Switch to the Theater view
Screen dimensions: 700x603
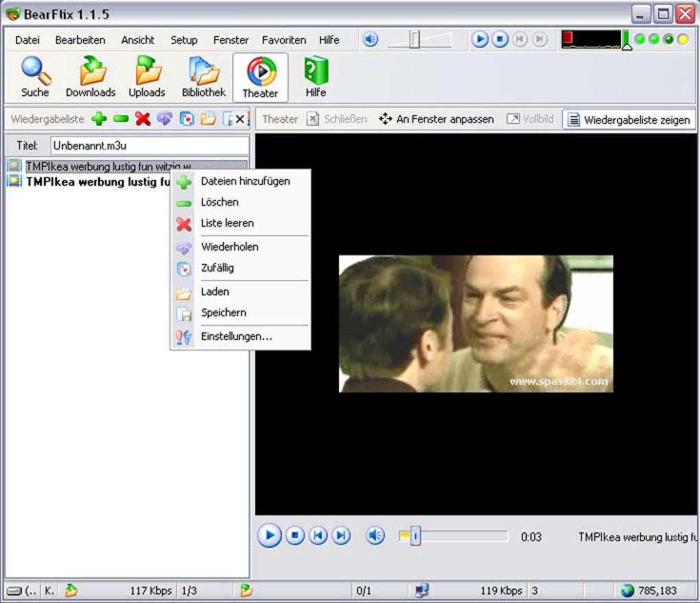(260, 78)
